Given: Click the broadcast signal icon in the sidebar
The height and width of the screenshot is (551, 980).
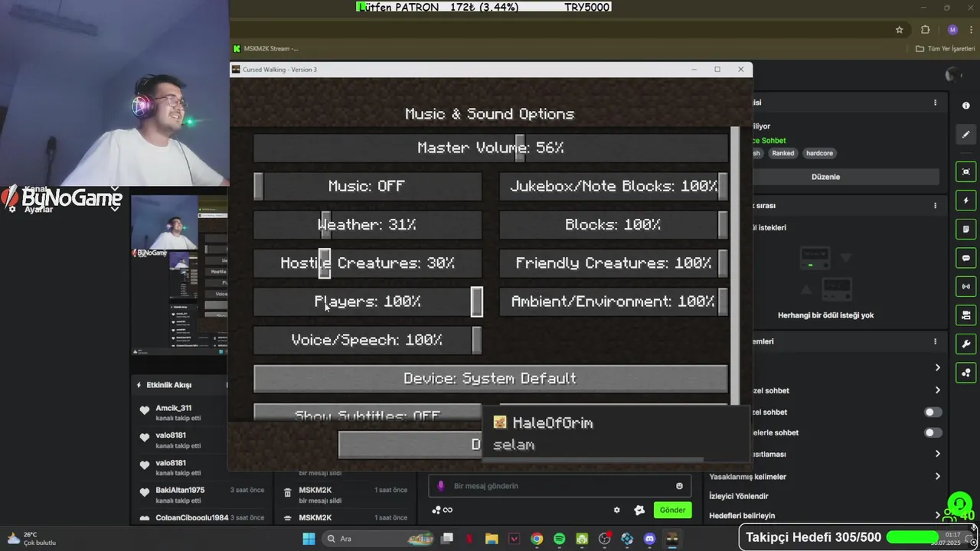Looking at the screenshot, I should point(965,287).
